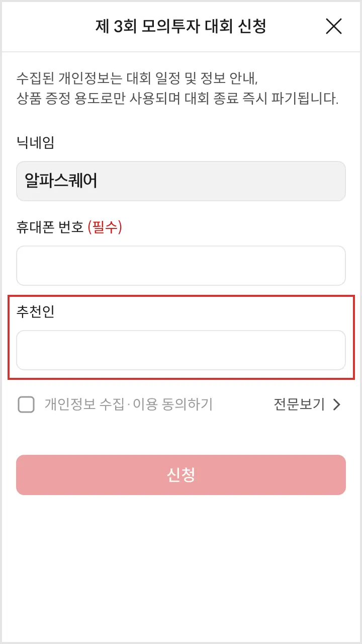Image resolution: width=362 pixels, height=644 pixels.
Task: Tick the 개인정보 수집·이용 동의하기 checkbox
Action: (x=26, y=405)
